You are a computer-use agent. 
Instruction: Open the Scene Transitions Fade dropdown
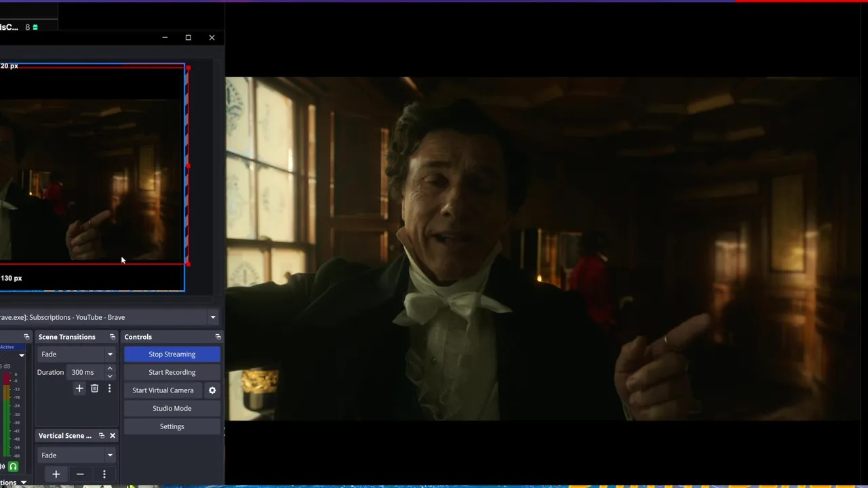[x=76, y=354]
